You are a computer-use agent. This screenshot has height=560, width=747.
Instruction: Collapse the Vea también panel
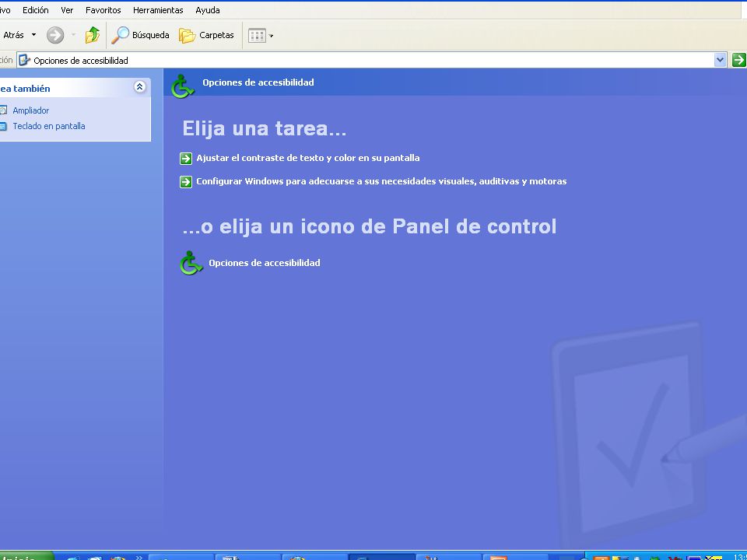[139, 86]
